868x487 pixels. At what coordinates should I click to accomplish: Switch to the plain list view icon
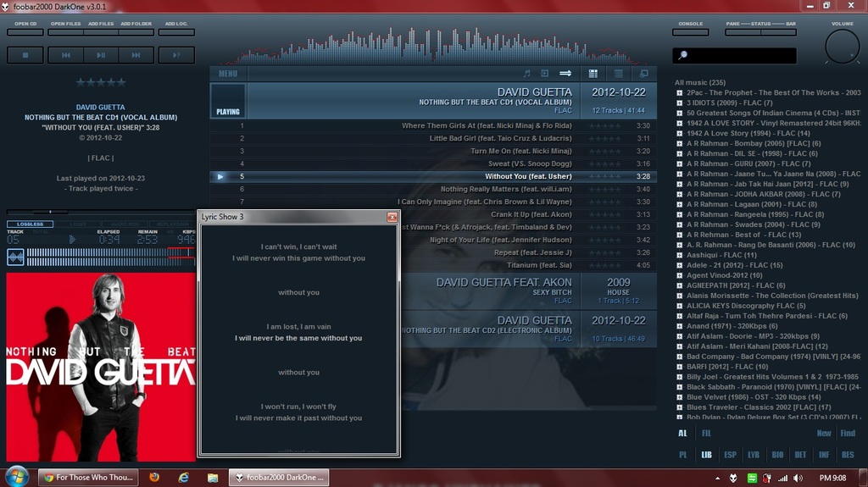coord(618,74)
